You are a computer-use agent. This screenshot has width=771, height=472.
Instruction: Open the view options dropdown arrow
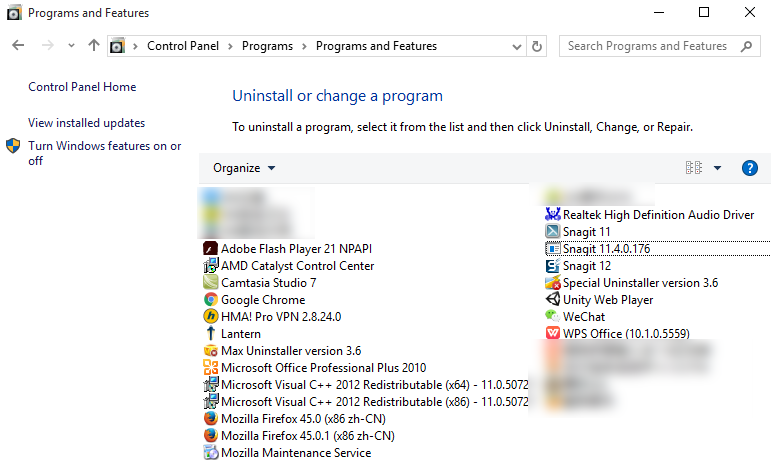pyautogui.click(x=717, y=168)
